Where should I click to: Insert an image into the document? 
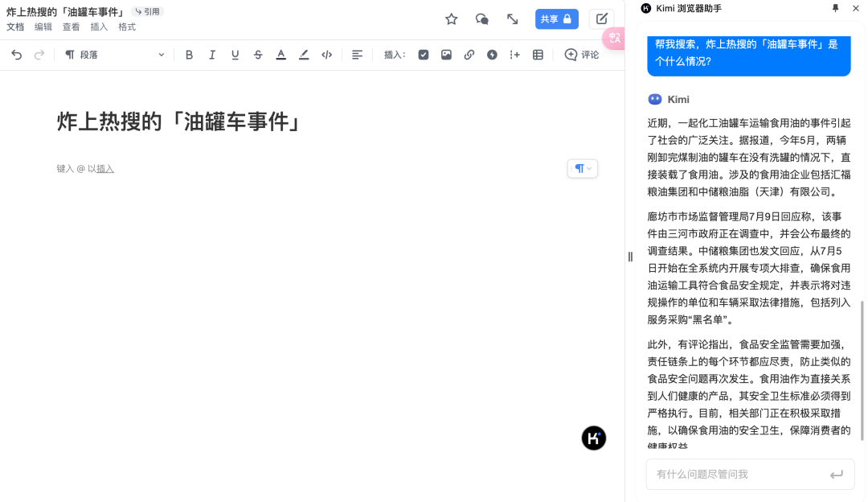point(446,55)
